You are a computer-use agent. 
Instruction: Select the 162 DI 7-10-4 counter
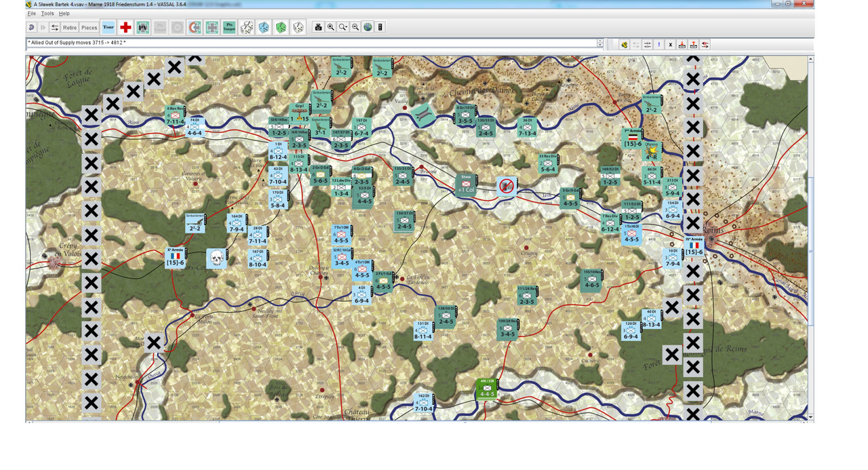[423, 403]
